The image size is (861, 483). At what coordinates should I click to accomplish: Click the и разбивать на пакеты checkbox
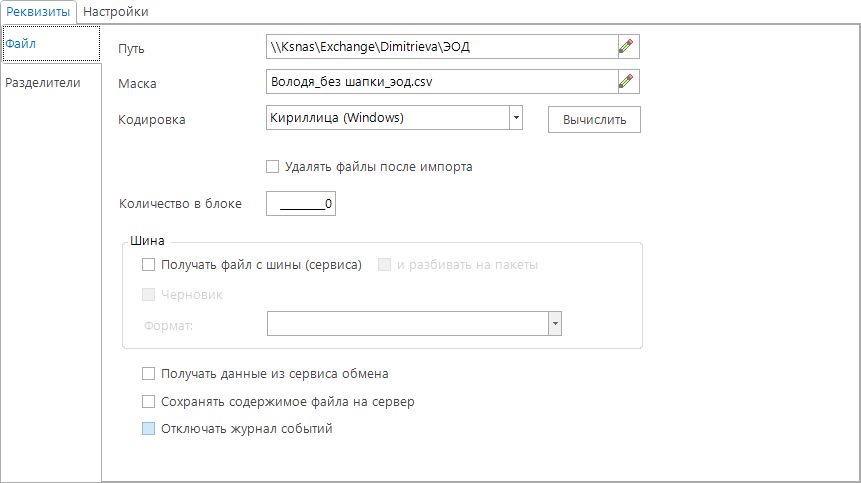384,265
